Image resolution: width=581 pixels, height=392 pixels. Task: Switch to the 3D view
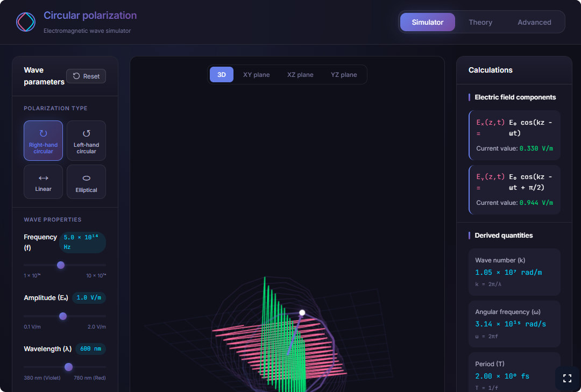pyautogui.click(x=222, y=74)
